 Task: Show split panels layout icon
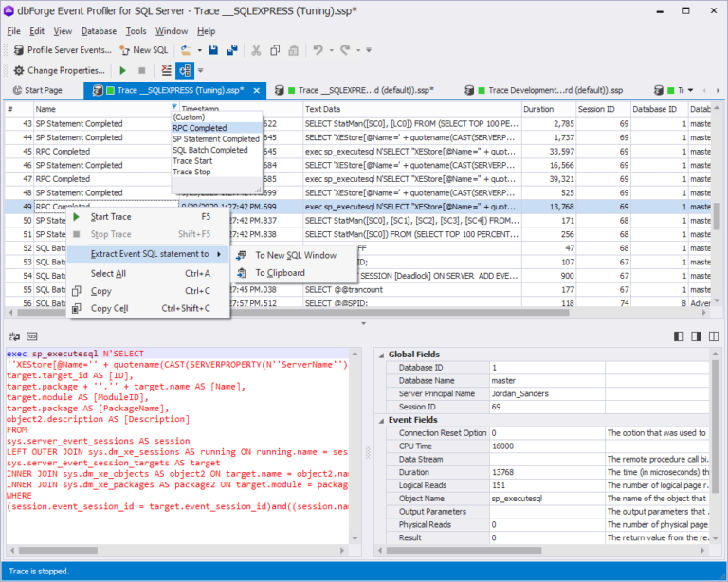click(714, 336)
